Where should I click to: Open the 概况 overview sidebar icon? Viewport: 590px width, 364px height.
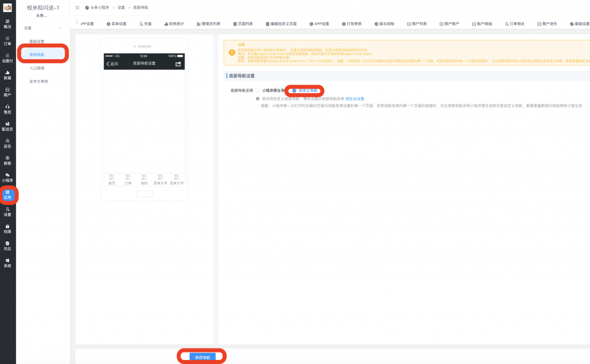(7, 24)
